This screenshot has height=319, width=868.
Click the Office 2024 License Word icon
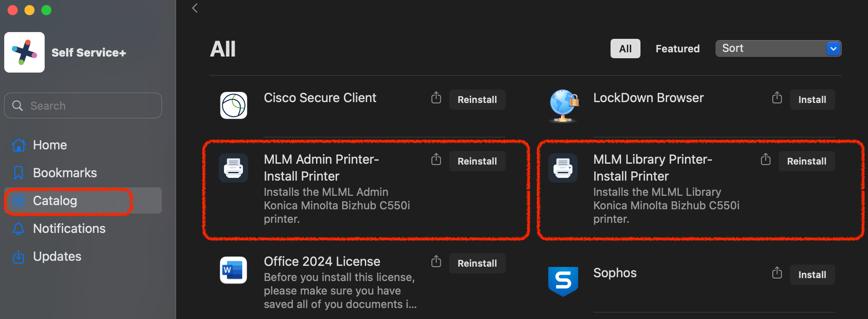[233, 270]
